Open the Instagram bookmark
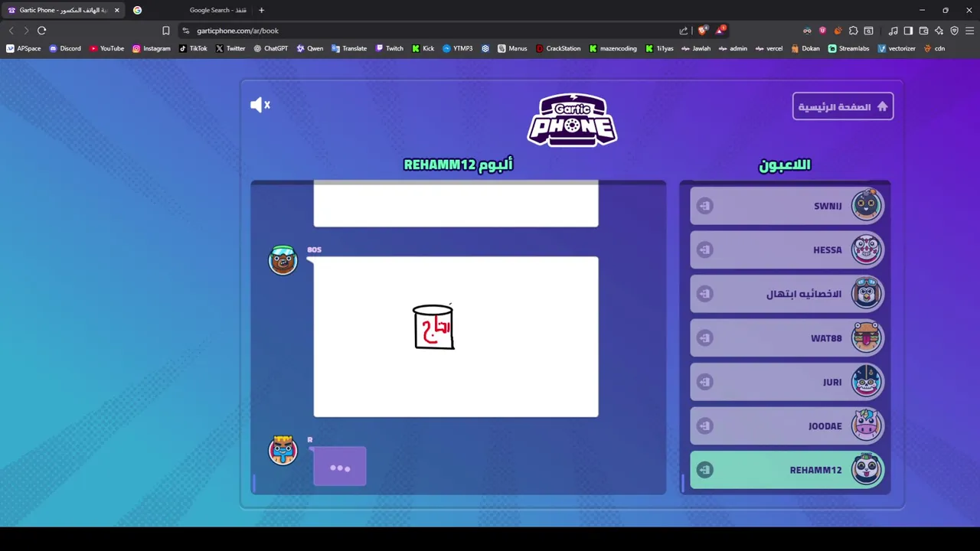The image size is (980, 551). coord(152,48)
